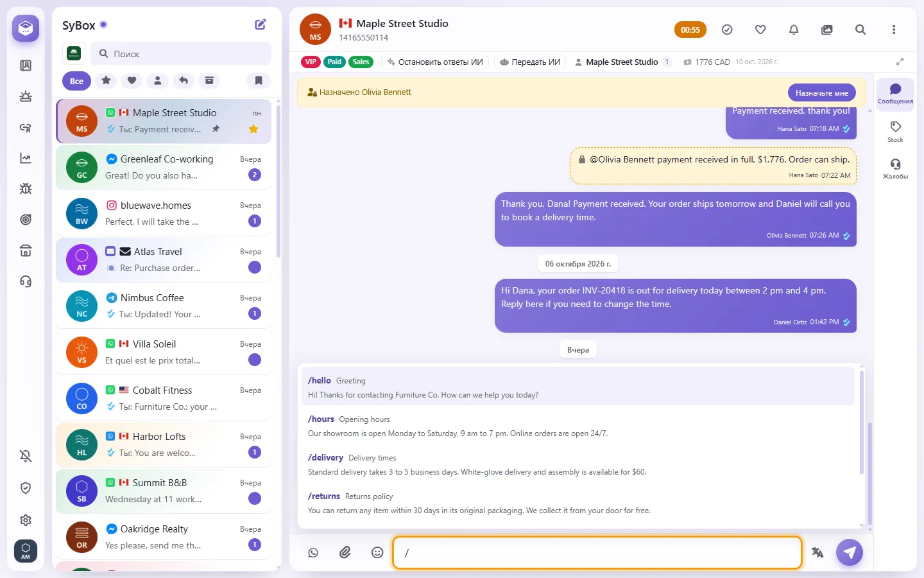Open the store icon in left sidebar
The image size is (924, 578).
click(x=26, y=250)
